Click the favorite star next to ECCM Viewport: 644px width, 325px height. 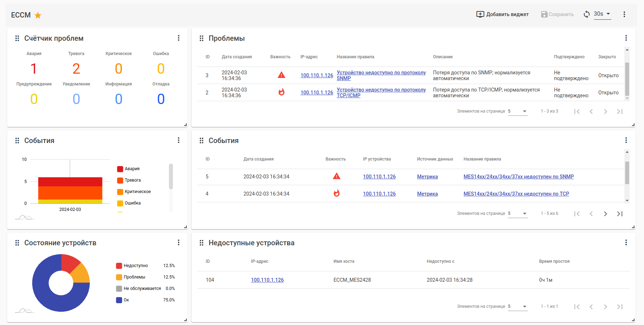pos(38,15)
